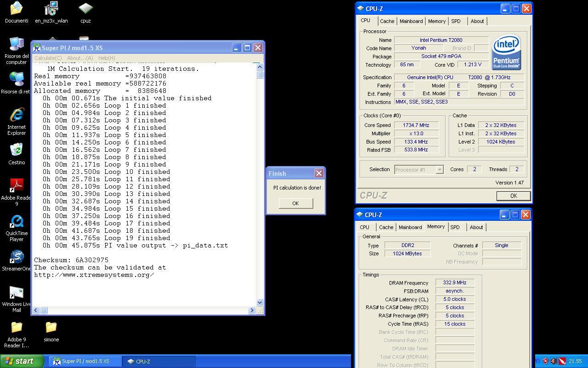Select SPD tab in top CPU-Z window
Viewport: 588px width, 368px height.
click(x=456, y=21)
